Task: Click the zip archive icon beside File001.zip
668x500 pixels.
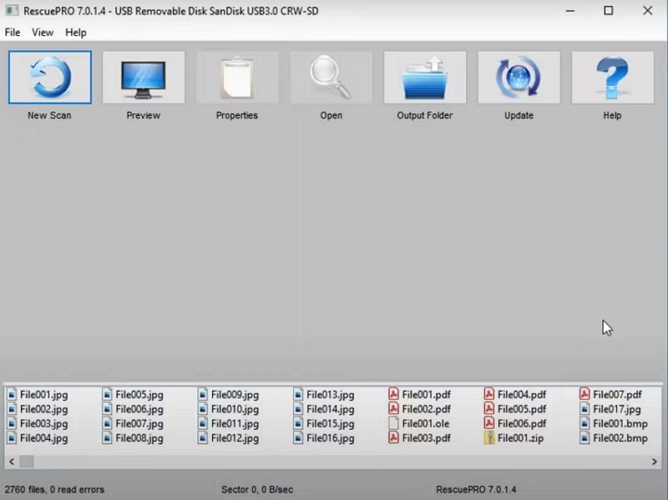Action: coord(489,438)
